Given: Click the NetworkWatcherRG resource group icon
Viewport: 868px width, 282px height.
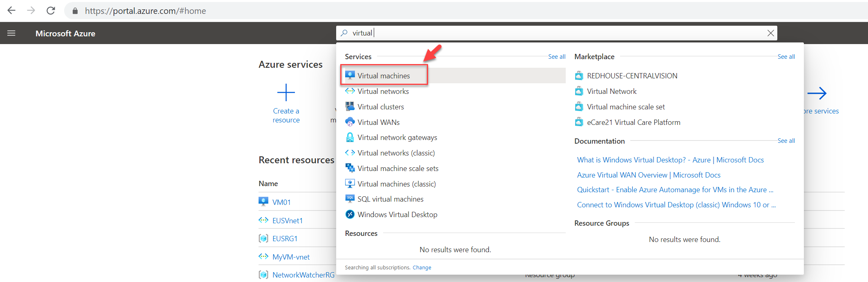Looking at the screenshot, I should pyautogui.click(x=263, y=275).
